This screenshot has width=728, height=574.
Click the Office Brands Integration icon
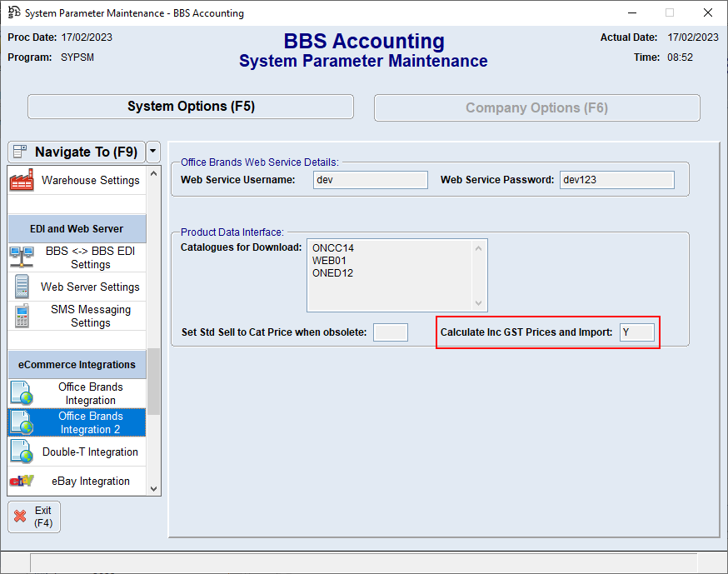(22, 393)
